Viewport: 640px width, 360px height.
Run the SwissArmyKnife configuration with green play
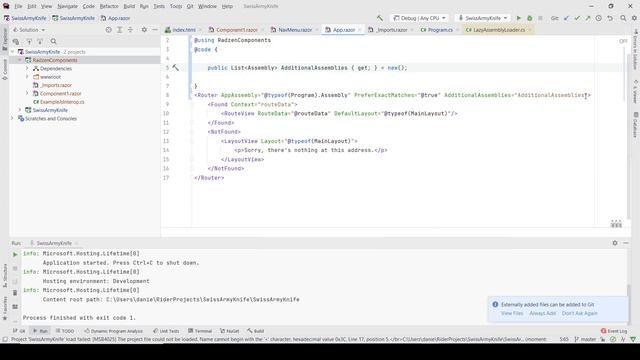519,18
